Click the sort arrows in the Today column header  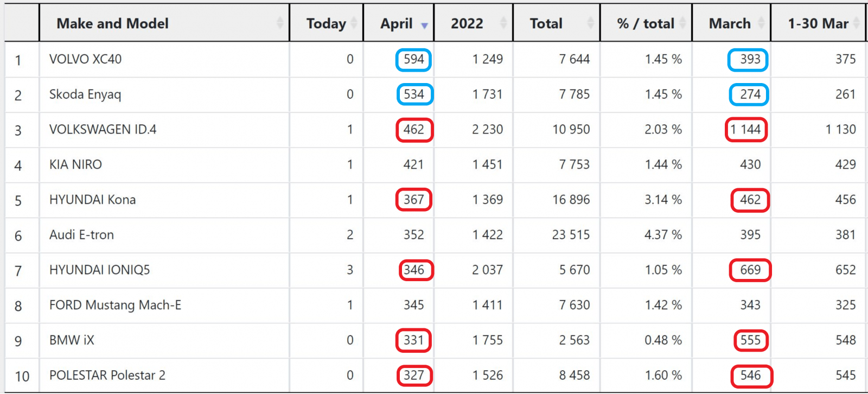(x=354, y=23)
